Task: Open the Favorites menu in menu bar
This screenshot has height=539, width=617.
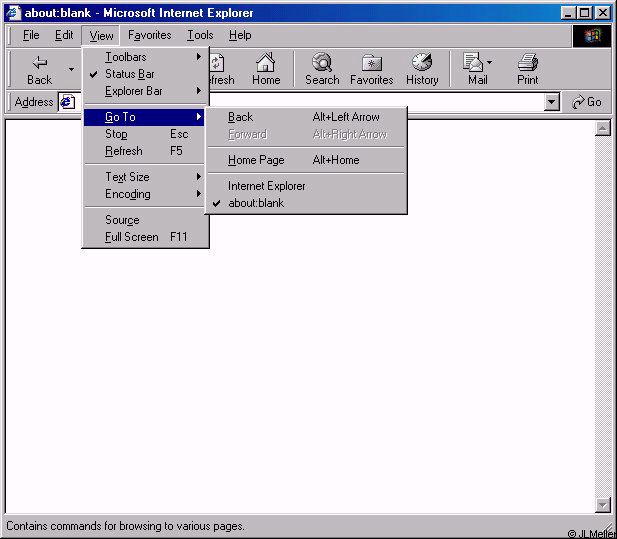Action: [x=149, y=35]
